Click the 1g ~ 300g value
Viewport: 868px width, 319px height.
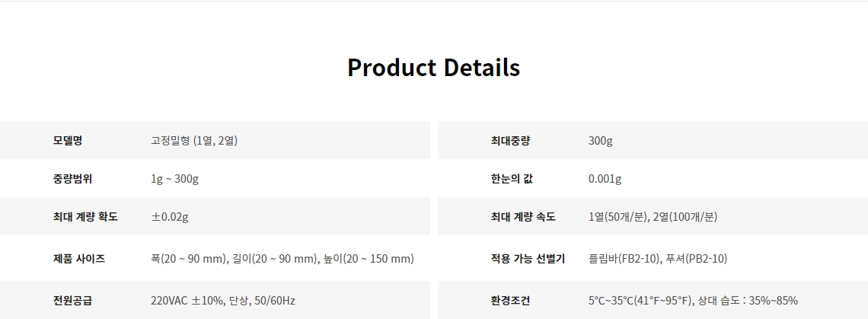[x=175, y=179]
